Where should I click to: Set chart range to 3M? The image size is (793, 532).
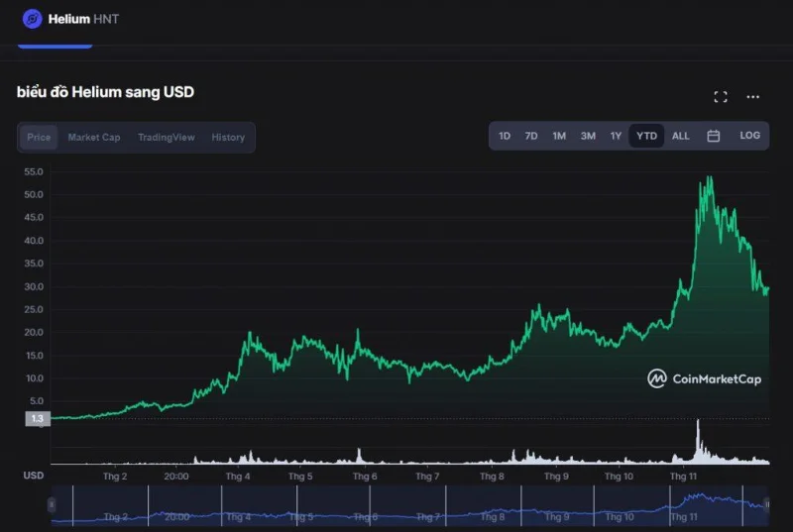(588, 136)
